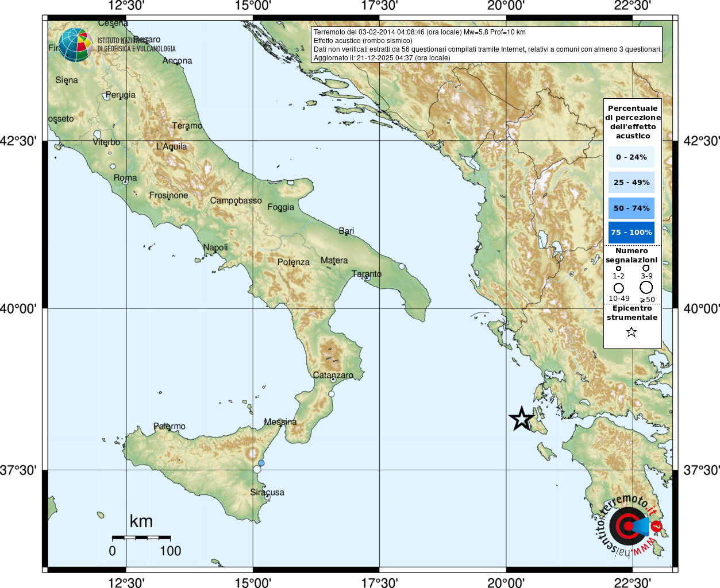The width and height of the screenshot is (720, 588).
Task: Click the white circle on the Puglia coast
Action: click(x=402, y=266)
